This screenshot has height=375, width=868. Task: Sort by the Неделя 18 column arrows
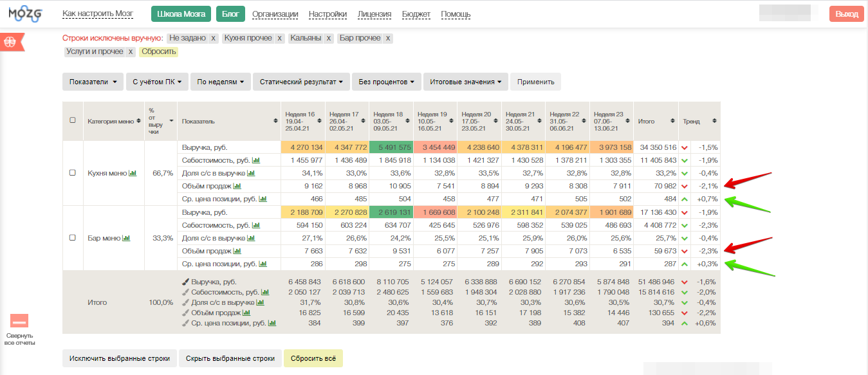pyautogui.click(x=407, y=121)
